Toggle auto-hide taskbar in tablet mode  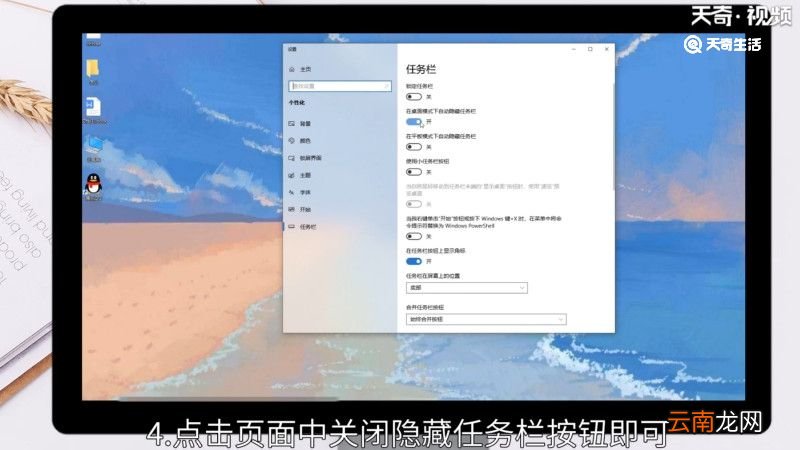pos(414,147)
